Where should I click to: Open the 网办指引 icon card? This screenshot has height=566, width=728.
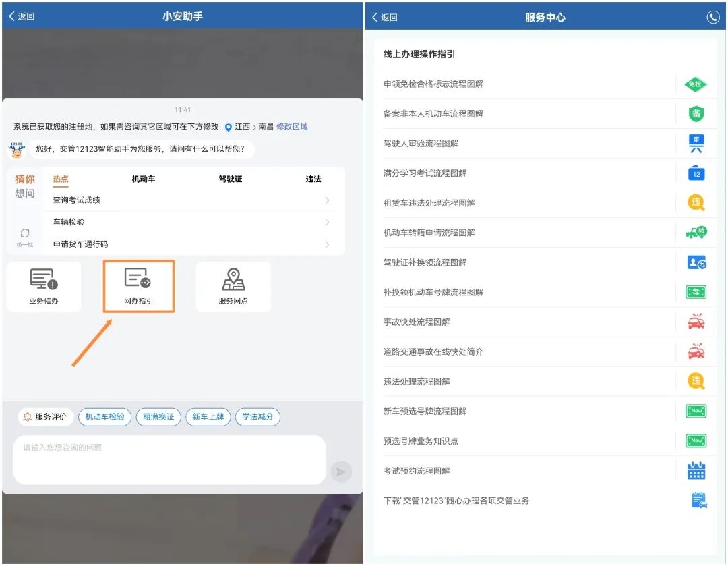click(x=138, y=286)
